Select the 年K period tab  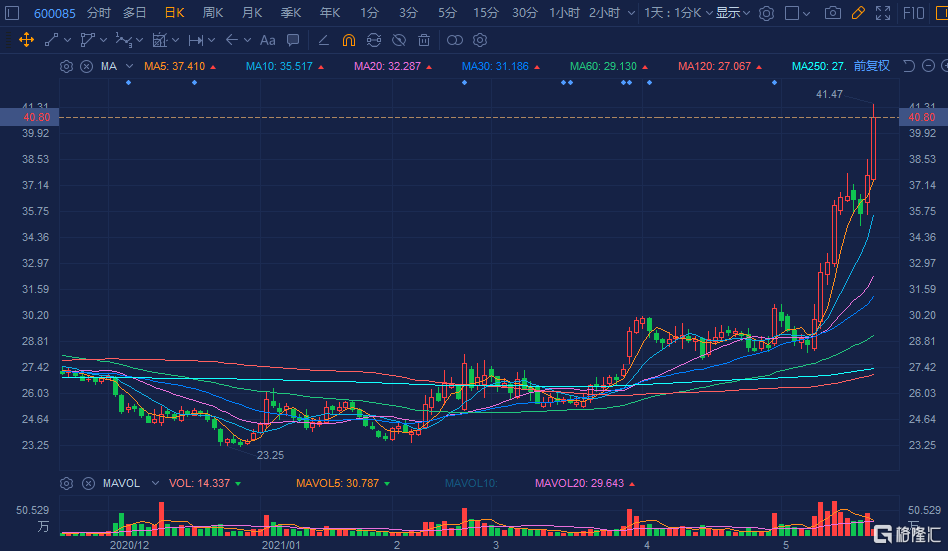(x=330, y=13)
